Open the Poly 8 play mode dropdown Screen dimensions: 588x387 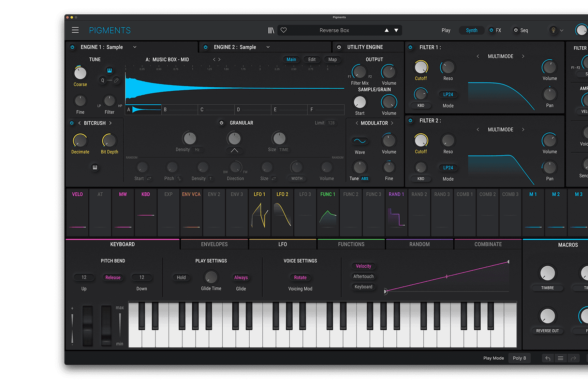point(519,358)
